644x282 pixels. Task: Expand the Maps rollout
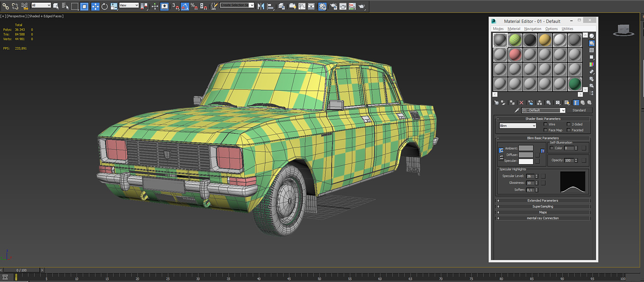tap(542, 212)
